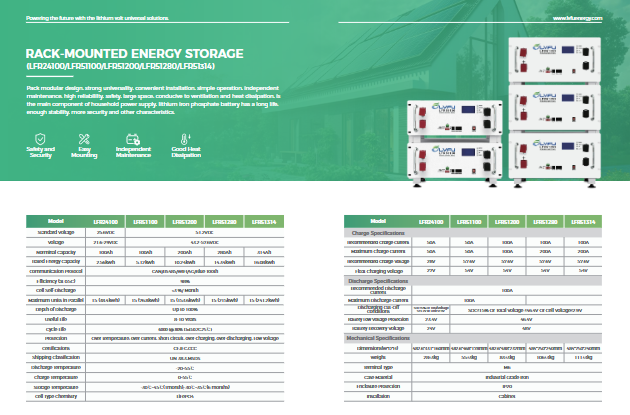Image resolution: width=630 pixels, height=415 pixels.
Task: Click the 'Discharge Specifications' section header
Action: [x=378, y=281]
